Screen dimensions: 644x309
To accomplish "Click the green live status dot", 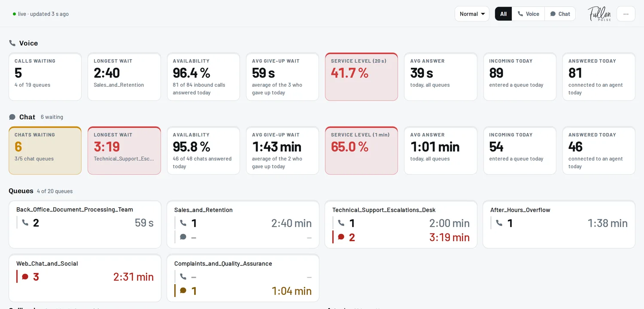I will pyautogui.click(x=15, y=14).
